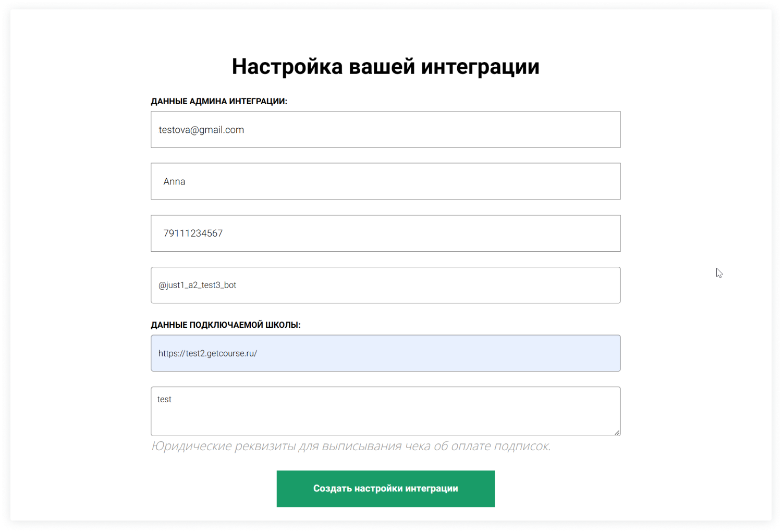This screenshot has width=782, height=532.
Task: Click the Настройка вашей интеграции heading
Action: click(x=386, y=67)
